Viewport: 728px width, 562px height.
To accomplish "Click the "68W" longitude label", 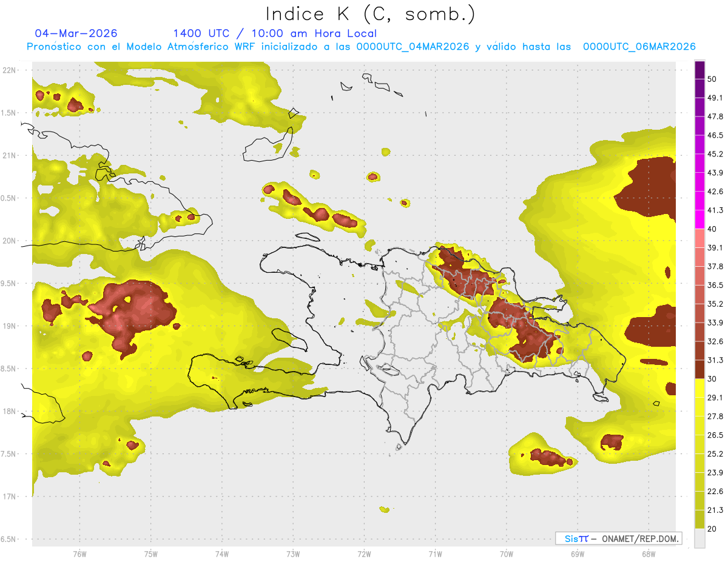I will pos(649,554).
